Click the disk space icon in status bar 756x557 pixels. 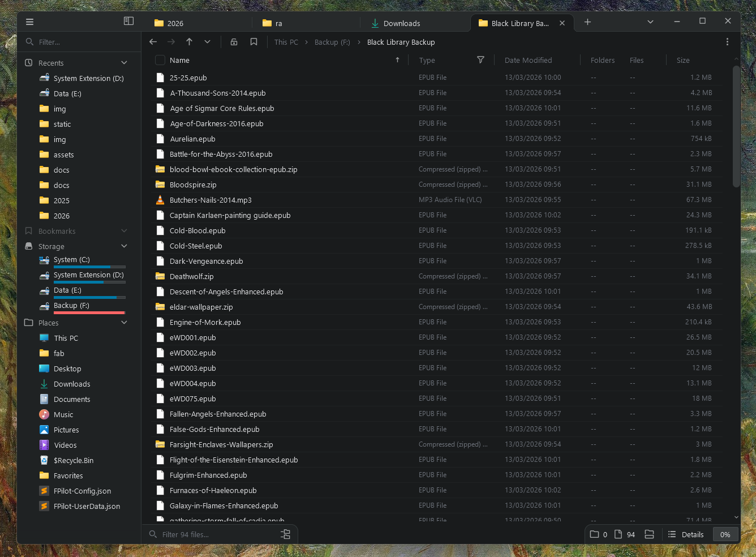[x=649, y=534]
